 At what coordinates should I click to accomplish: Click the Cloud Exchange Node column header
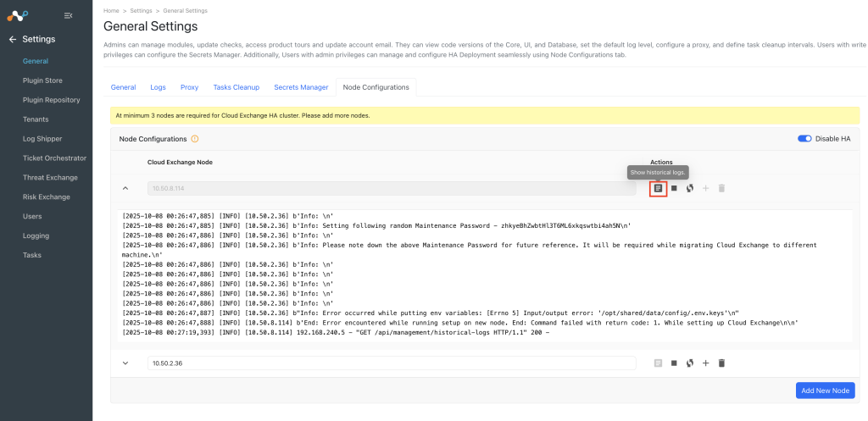[180, 162]
